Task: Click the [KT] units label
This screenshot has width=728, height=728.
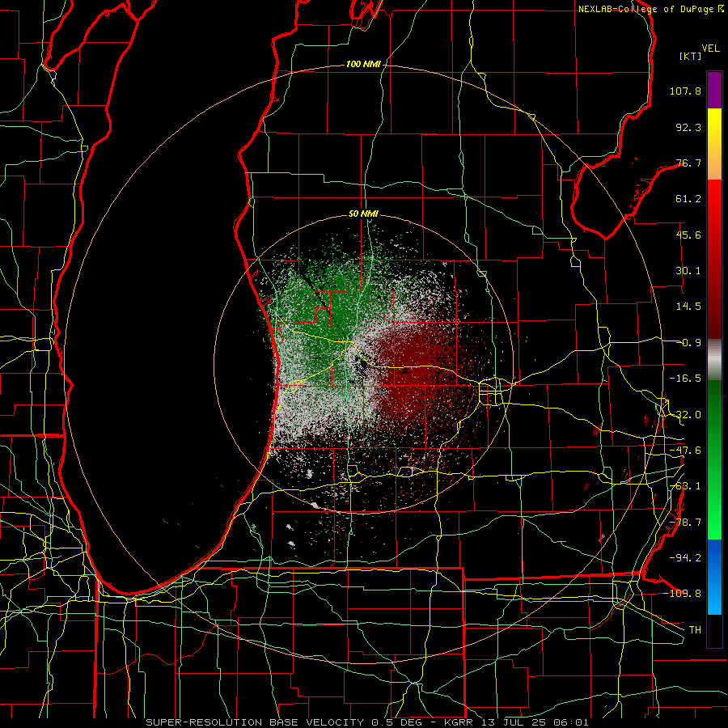Action: click(x=691, y=56)
